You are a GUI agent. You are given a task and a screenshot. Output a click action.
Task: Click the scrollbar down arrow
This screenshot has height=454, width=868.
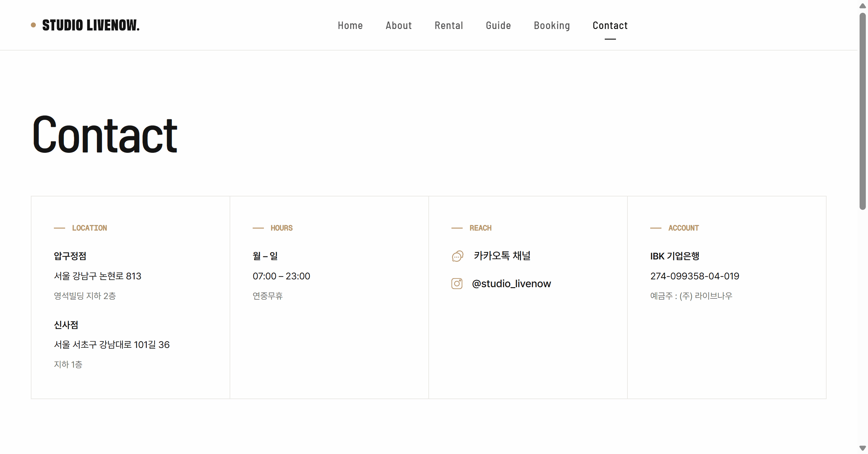tap(862, 448)
